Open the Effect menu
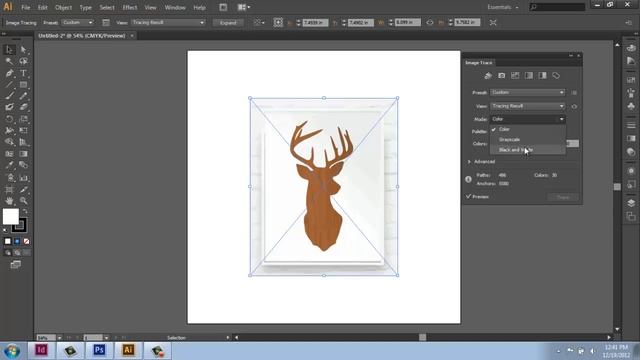Screen dimensions: 640x360 130,7
